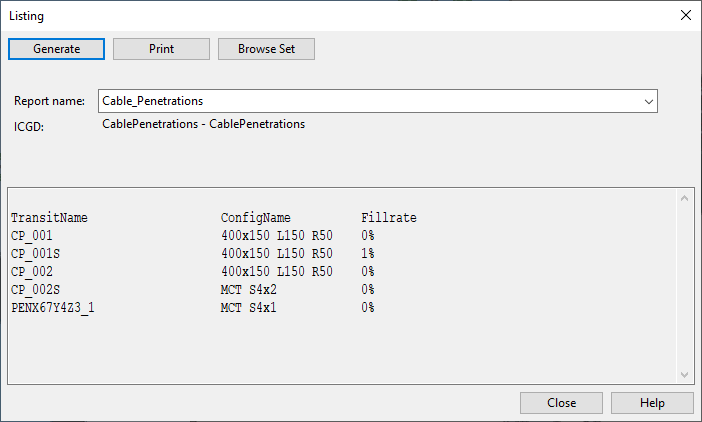The width and height of the screenshot is (702, 422).
Task: Click the X icon in title bar
Action: 685,15
